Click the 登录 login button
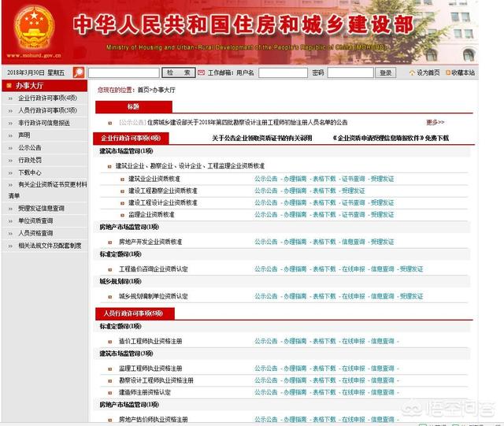 tap(385, 72)
